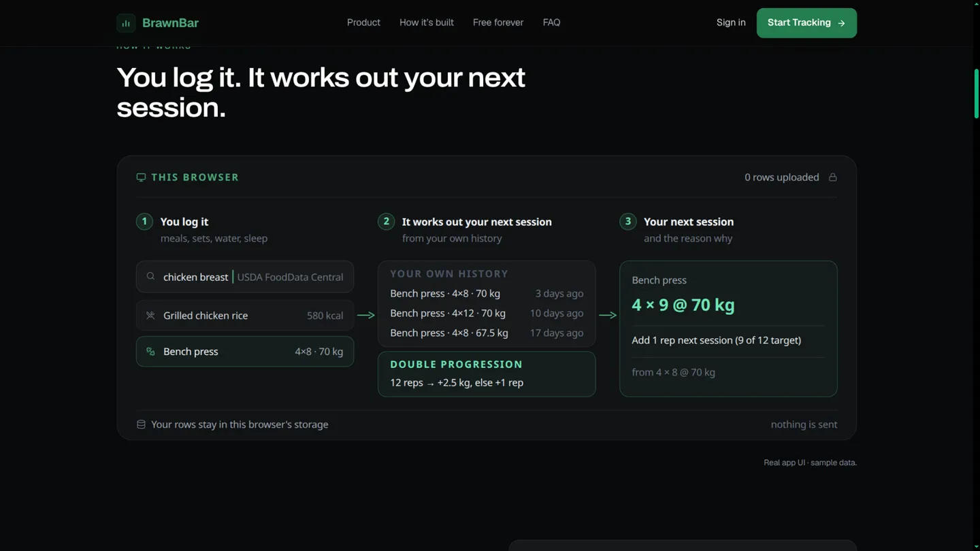Click Bench press title in next session card

tap(659, 280)
